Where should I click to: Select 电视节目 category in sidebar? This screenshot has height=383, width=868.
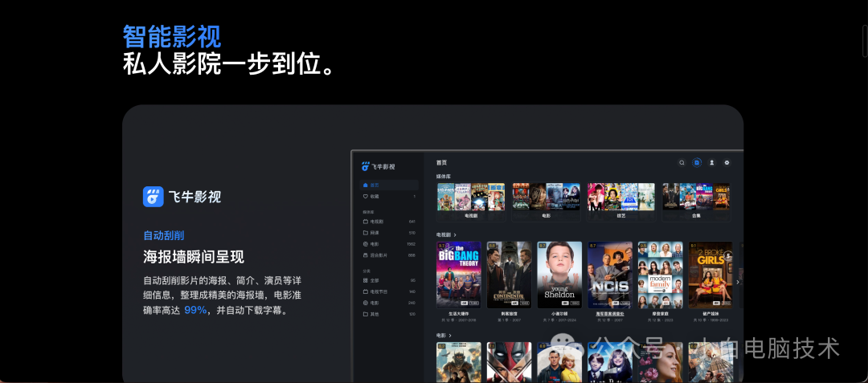[389, 291]
